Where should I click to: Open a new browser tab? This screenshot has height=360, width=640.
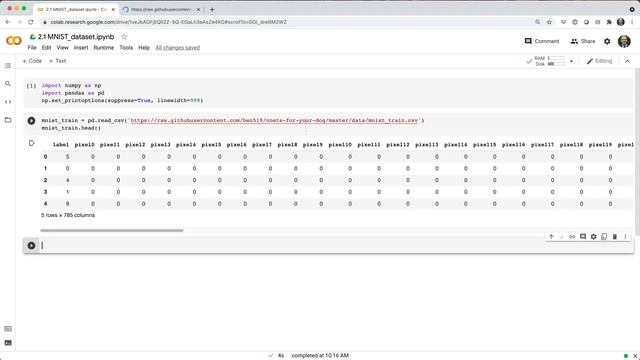click(x=212, y=9)
